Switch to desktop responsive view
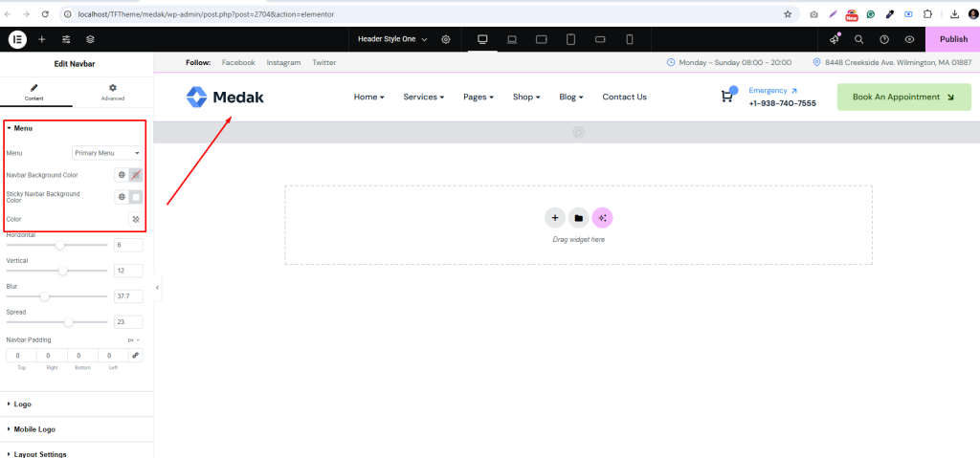The height and width of the screenshot is (458, 980). pyautogui.click(x=482, y=39)
